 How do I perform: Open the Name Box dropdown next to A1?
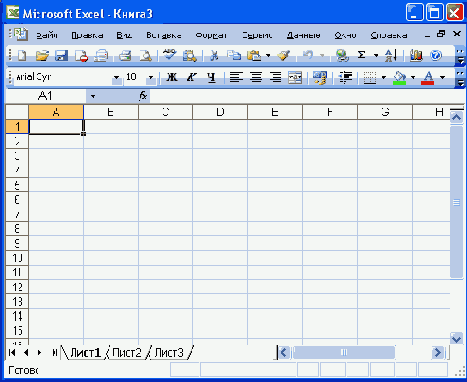pos(93,96)
